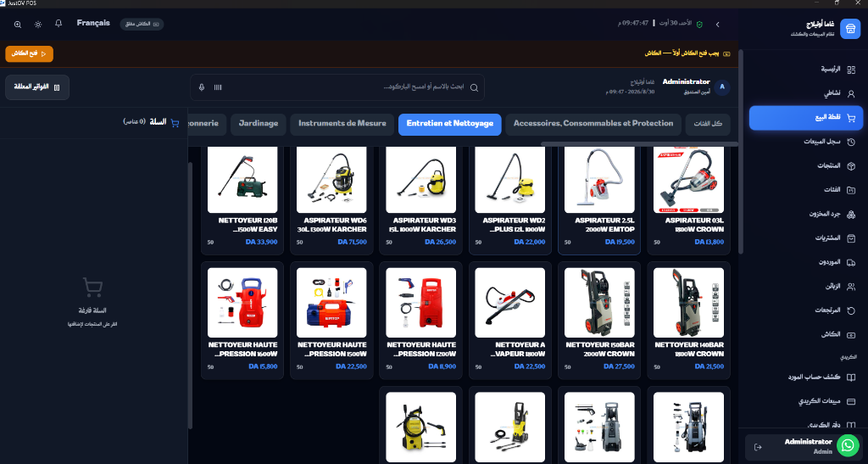Toggle the light/dark theme sun icon

[38, 25]
